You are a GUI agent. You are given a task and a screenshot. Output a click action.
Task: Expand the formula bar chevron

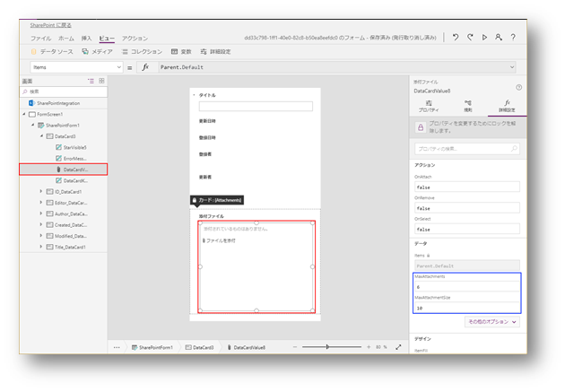[512, 67]
